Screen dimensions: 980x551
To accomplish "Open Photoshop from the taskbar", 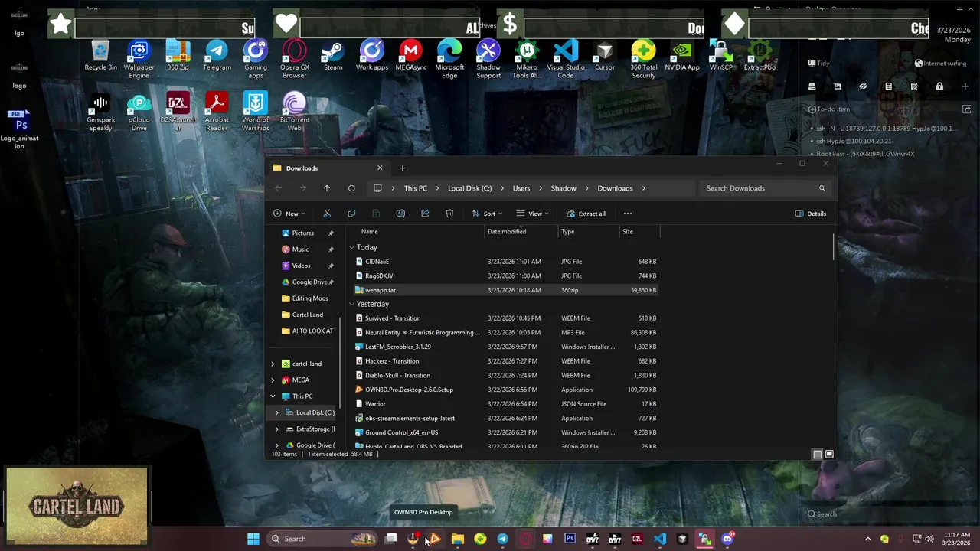I will [570, 539].
